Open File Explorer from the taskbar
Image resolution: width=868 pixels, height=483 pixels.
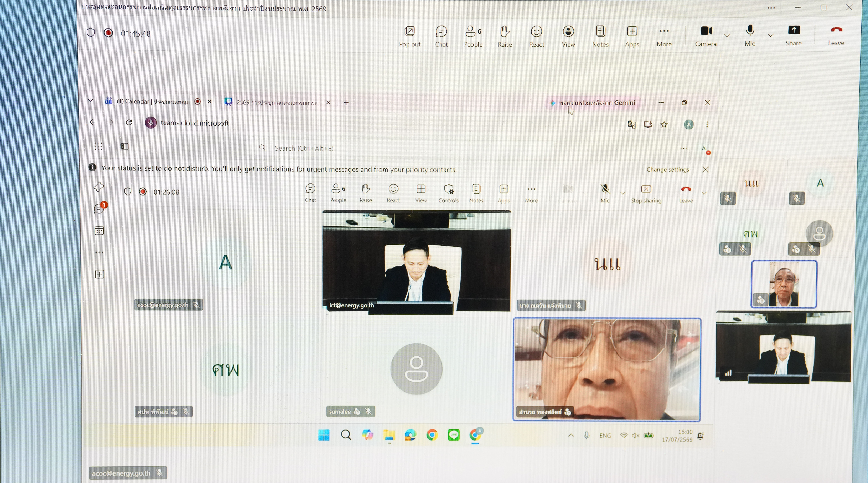389,435
